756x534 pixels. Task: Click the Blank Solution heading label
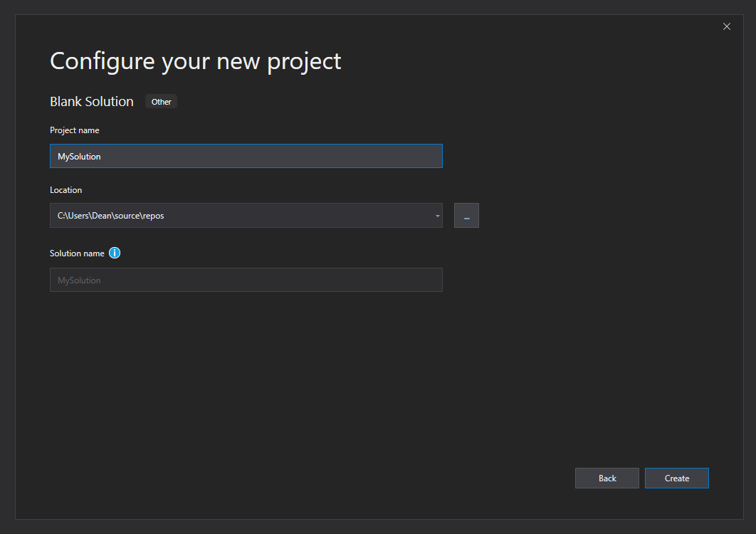[x=91, y=101]
